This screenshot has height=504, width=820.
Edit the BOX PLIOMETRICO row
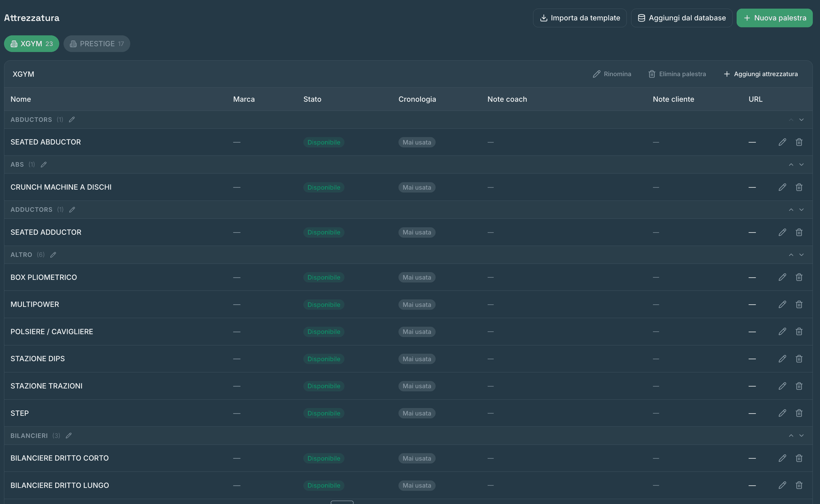click(782, 277)
